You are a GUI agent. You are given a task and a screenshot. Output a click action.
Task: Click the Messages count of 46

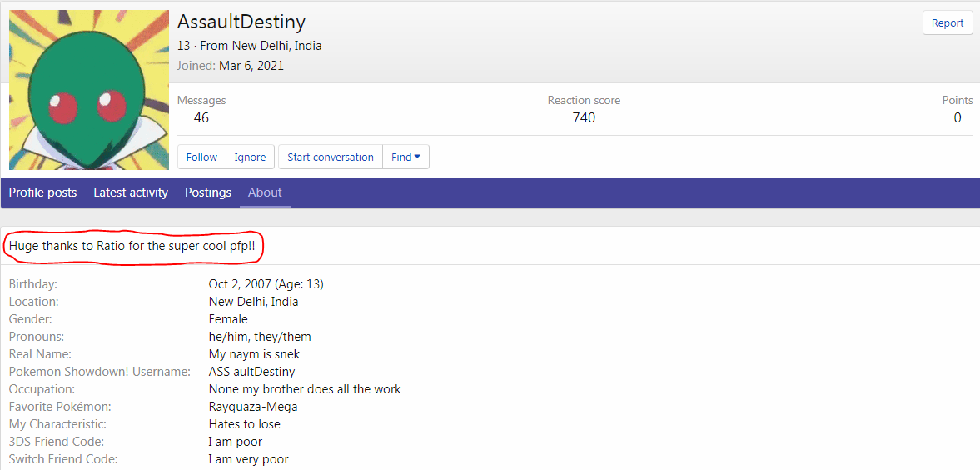pyautogui.click(x=201, y=117)
